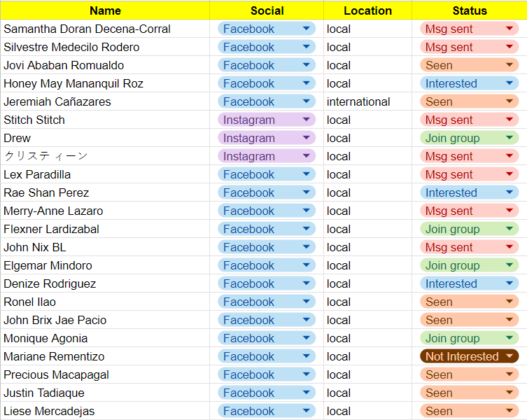This screenshot has height=420, width=527.
Task: Select the Name column header
Action: pyautogui.click(x=105, y=10)
